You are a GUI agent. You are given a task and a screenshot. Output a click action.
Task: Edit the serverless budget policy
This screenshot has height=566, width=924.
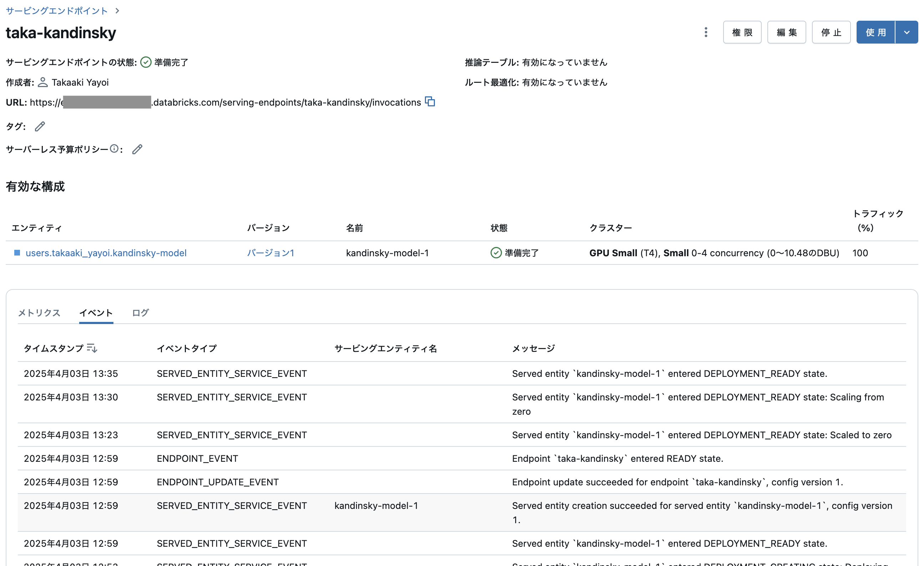[x=137, y=149]
